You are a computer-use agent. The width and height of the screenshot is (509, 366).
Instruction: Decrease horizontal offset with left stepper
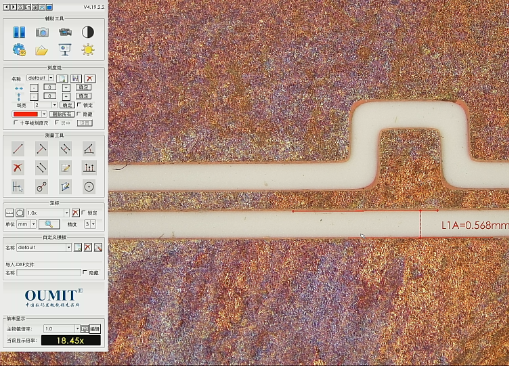point(34,87)
